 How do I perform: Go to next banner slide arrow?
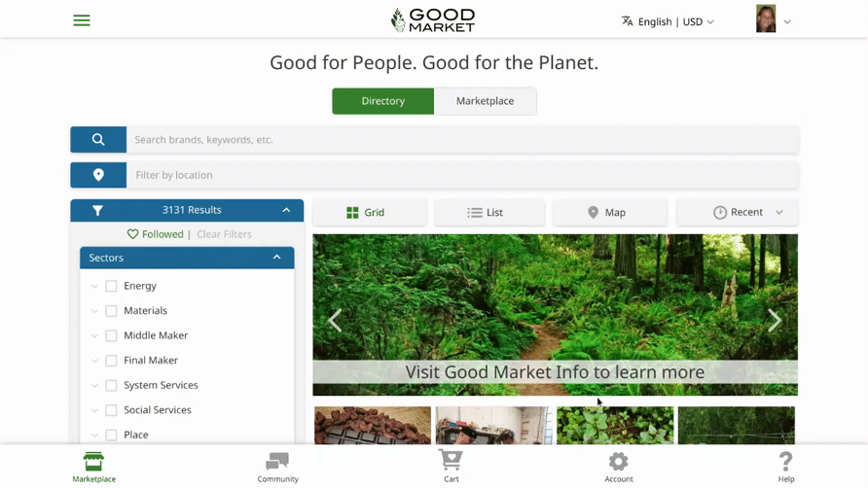tap(775, 321)
